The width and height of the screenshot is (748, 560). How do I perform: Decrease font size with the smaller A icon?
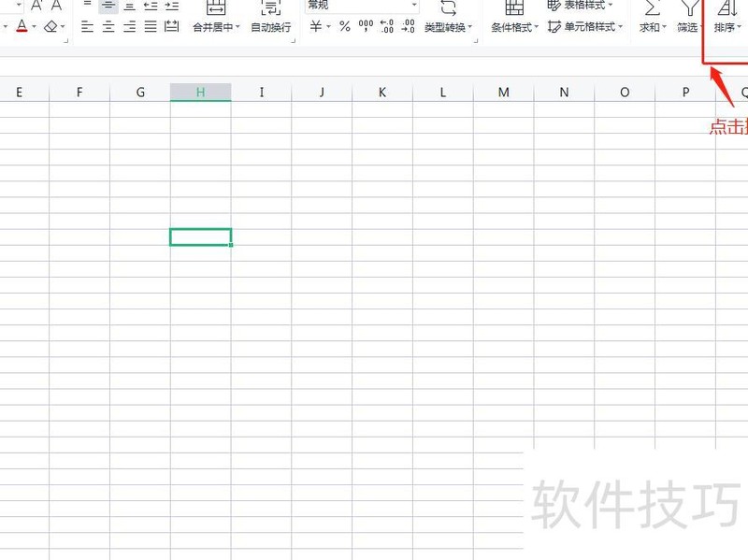point(57,6)
